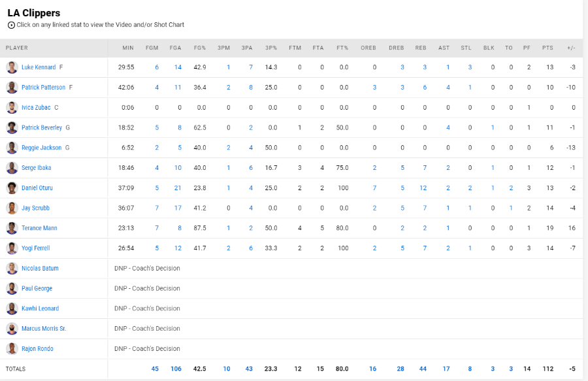Open Patrick Patterson's player page
588x381 pixels.
tap(44, 88)
